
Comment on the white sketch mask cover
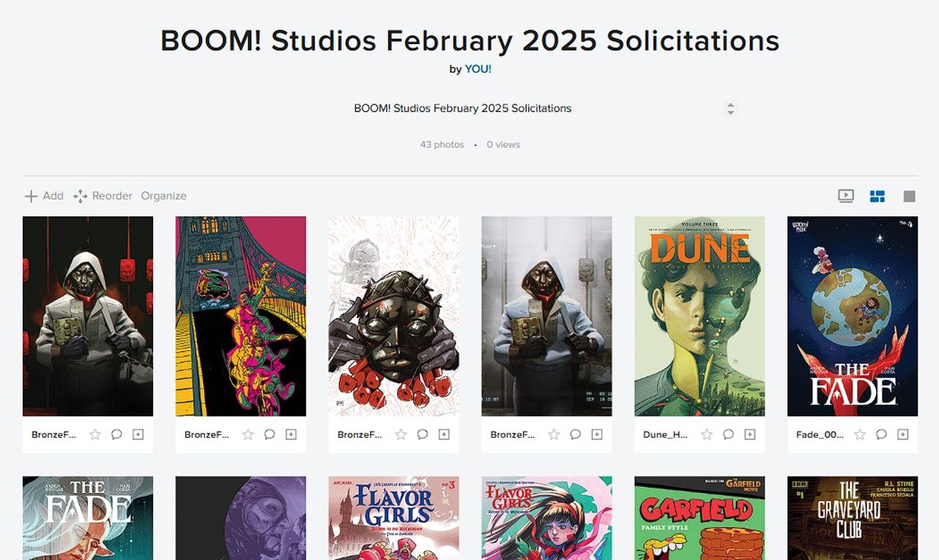pyautogui.click(x=423, y=435)
